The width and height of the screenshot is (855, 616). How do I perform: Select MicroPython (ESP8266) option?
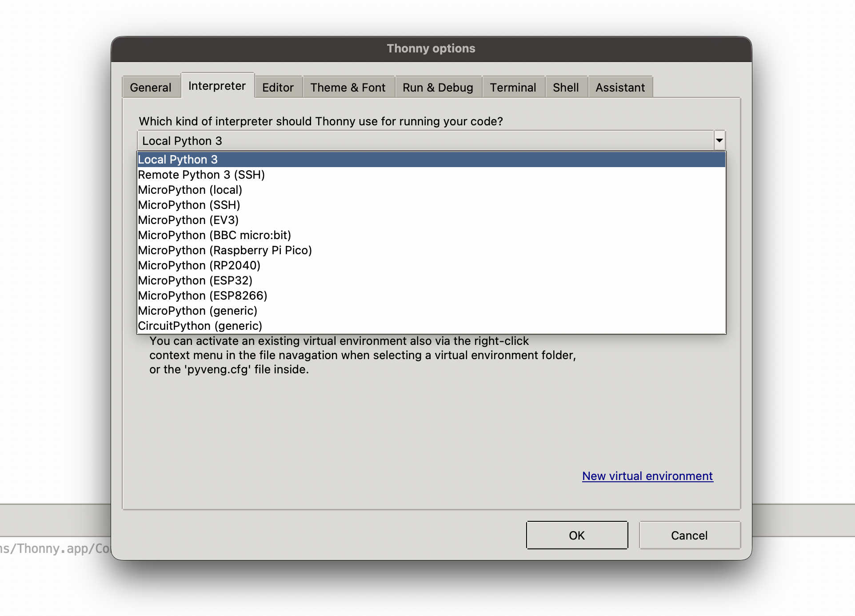pos(203,296)
